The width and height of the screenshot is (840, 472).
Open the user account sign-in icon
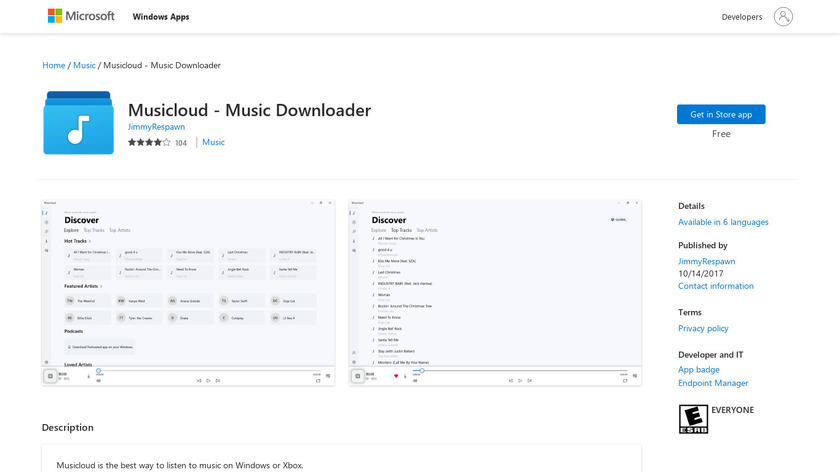pyautogui.click(x=783, y=17)
